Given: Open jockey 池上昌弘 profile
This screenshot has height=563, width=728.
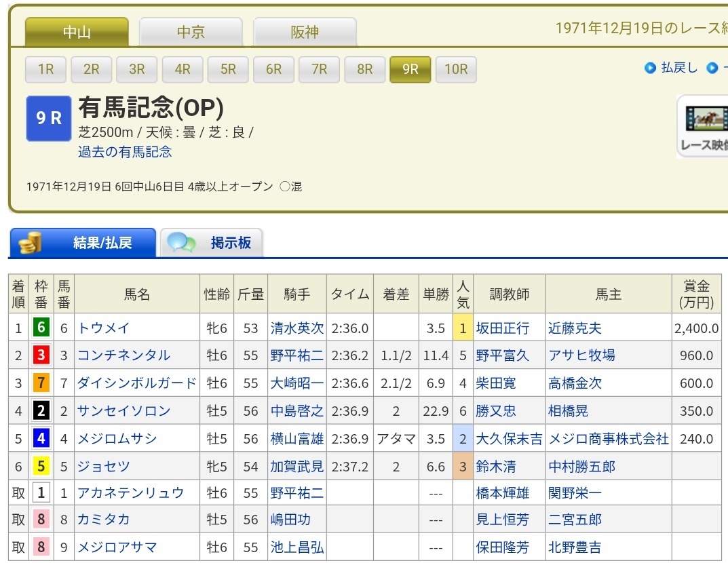Looking at the screenshot, I should click(297, 547).
